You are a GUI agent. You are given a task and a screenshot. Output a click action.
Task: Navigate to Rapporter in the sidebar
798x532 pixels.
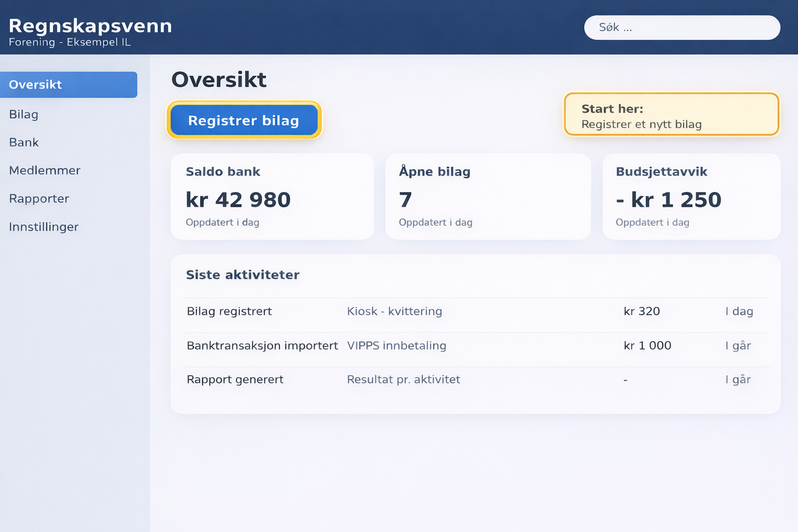[39, 198]
